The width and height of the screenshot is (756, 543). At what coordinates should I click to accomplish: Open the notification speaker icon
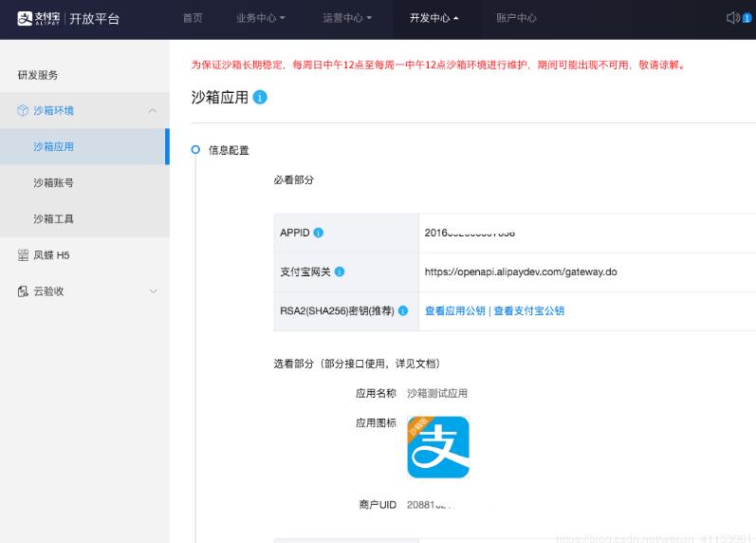(732, 18)
